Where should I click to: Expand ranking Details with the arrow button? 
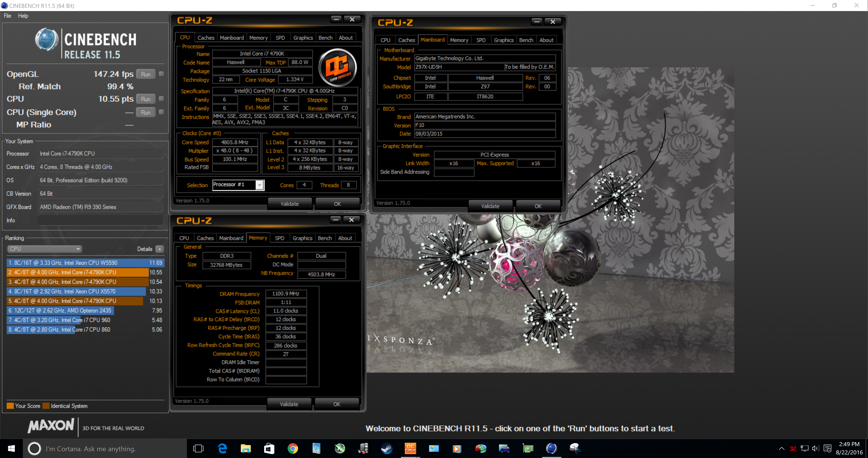pyautogui.click(x=160, y=249)
